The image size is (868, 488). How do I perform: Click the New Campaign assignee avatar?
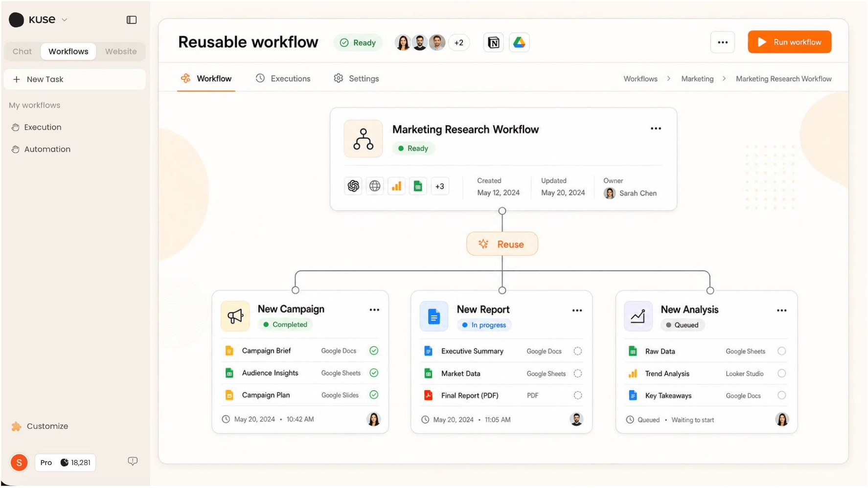coord(374,420)
